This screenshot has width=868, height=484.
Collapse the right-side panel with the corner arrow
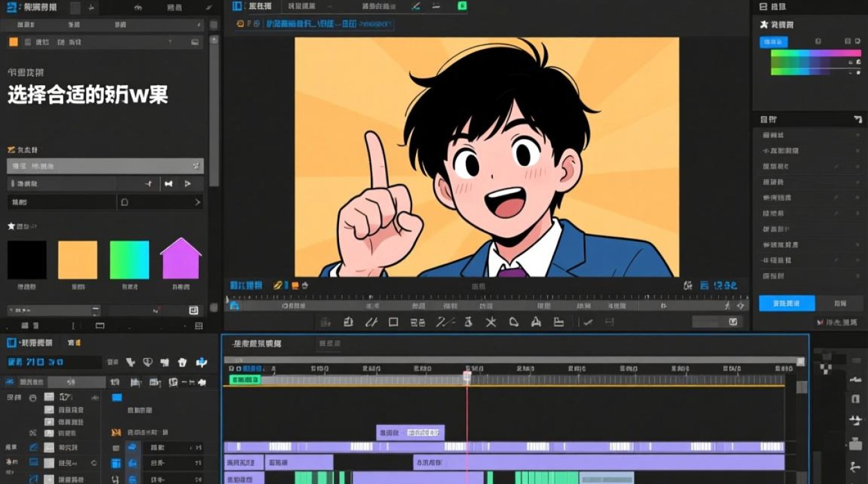(858, 119)
